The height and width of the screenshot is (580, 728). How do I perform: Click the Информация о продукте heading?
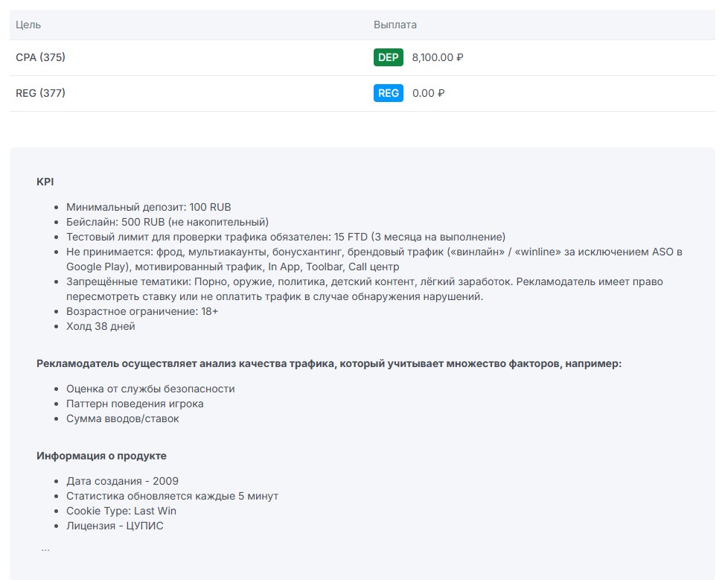pos(101,456)
